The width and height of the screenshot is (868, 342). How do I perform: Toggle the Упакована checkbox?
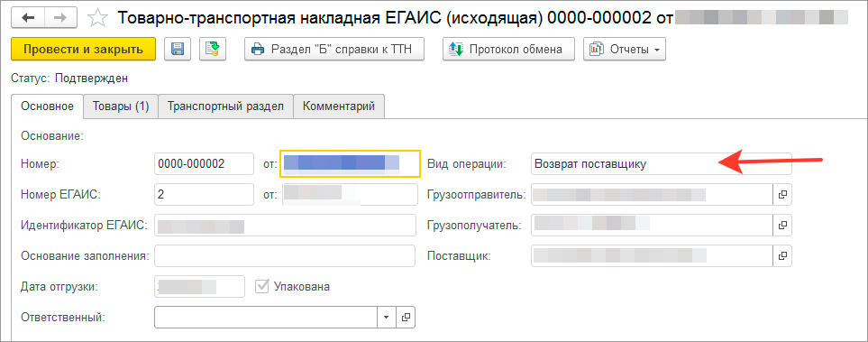[260, 287]
